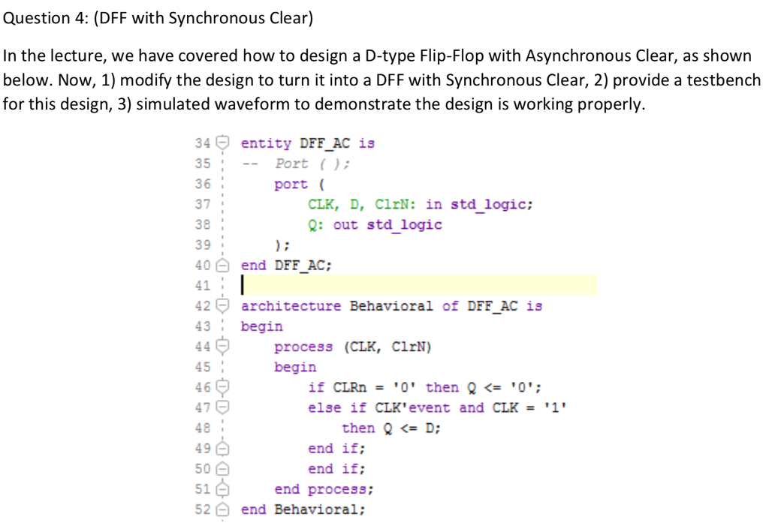
Task: Click line number 45
Action: coord(202,366)
